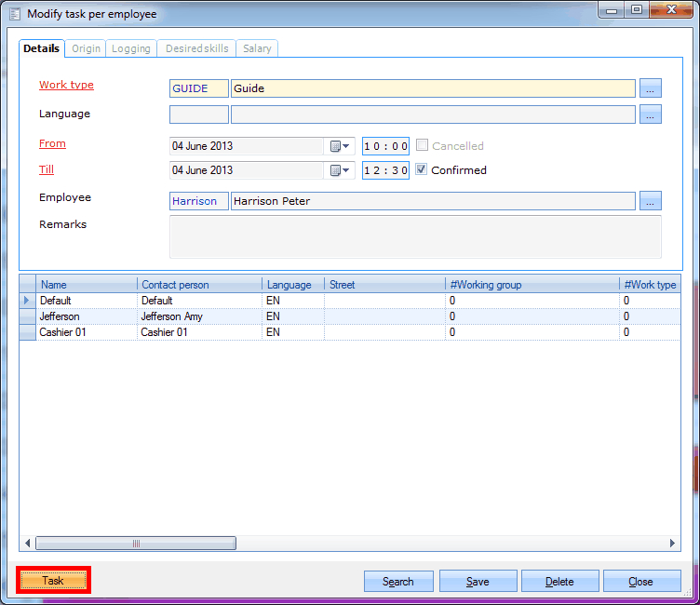Click the Close button
The width and height of the screenshot is (700, 605).
pyautogui.click(x=641, y=582)
